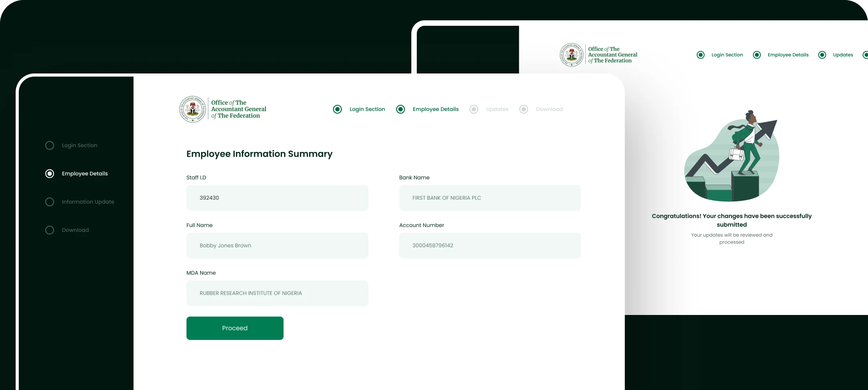Go to greyed Updates step label, front window
This screenshot has height=390, width=868.
[x=497, y=109]
